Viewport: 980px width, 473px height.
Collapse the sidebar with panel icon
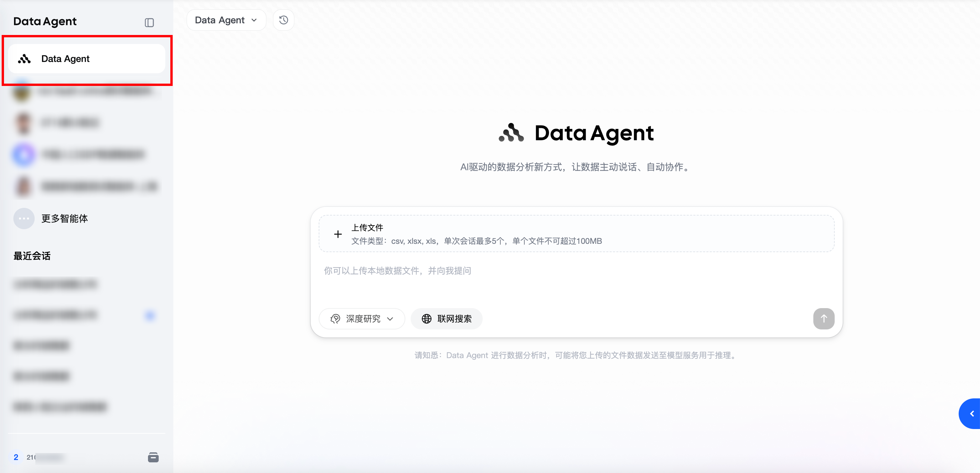click(x=149, y=22)
